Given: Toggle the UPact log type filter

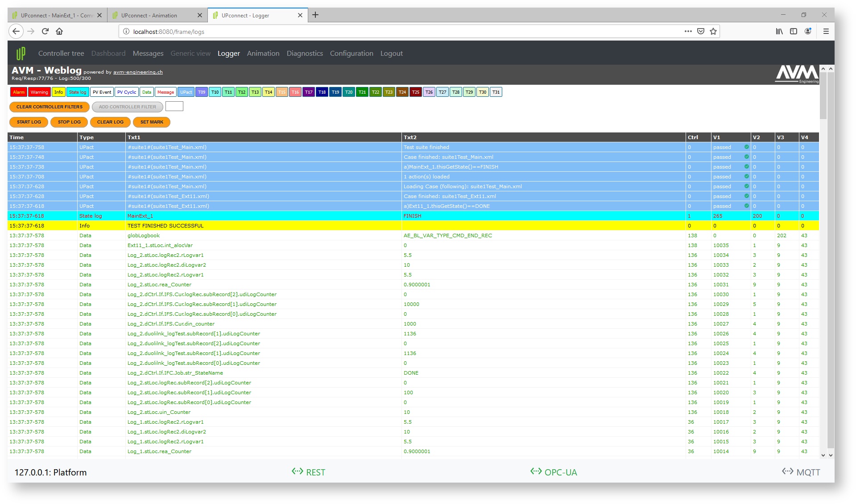Looking at the screenshot, I should [186, 92].
